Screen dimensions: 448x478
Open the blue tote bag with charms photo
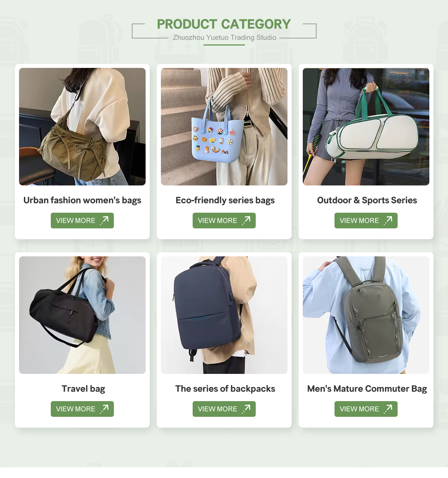click(x=224, y=126)
